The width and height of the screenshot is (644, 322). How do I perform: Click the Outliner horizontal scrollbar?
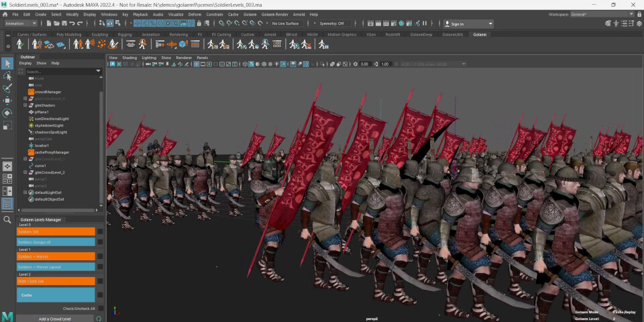click(58, 210)
